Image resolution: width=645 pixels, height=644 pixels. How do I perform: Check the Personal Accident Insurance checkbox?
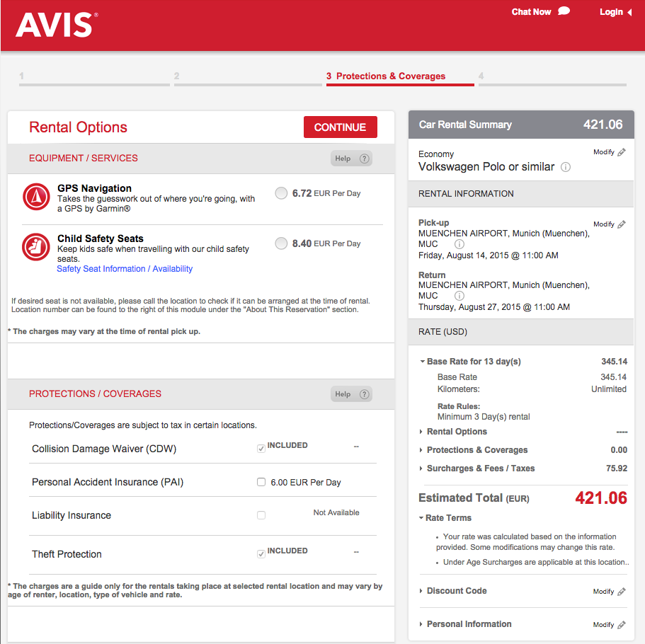click(261, 482)
